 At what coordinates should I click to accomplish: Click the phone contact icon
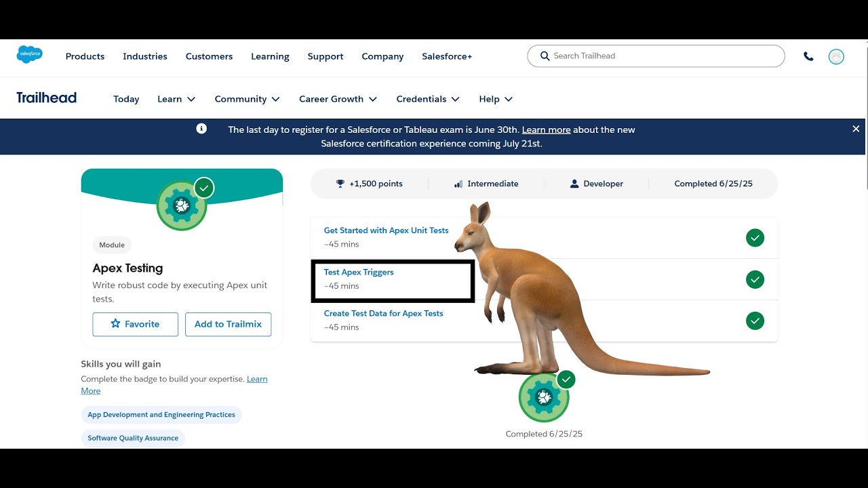tap(808, 56)
